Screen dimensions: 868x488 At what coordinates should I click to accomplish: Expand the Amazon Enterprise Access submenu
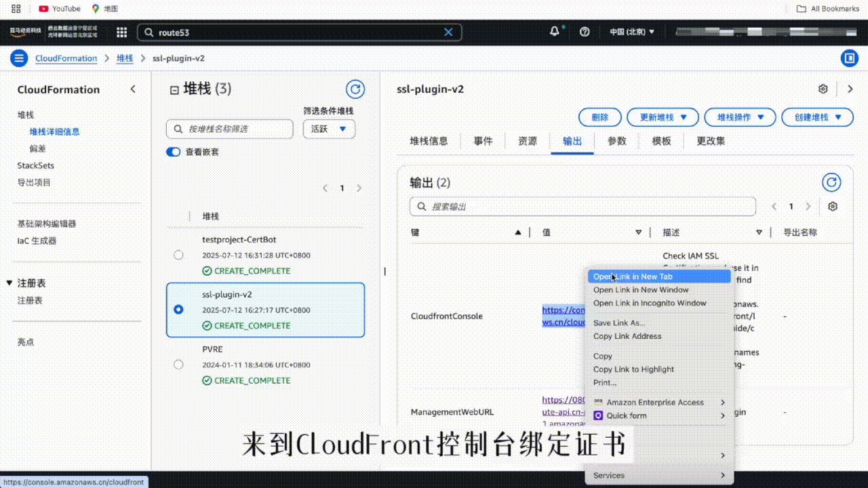point(659,403)
